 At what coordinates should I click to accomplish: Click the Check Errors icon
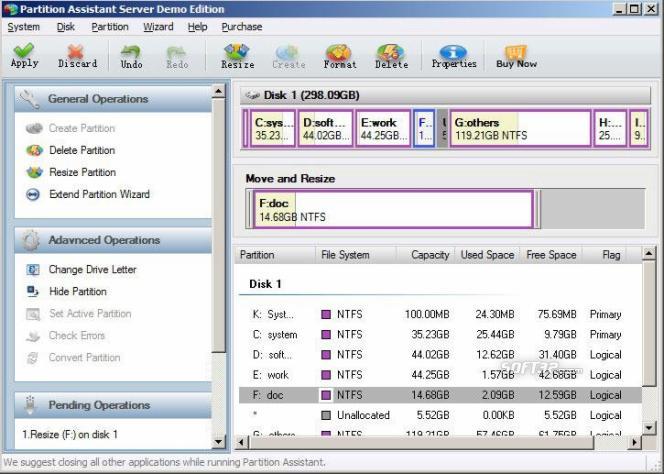coord(33,336)
